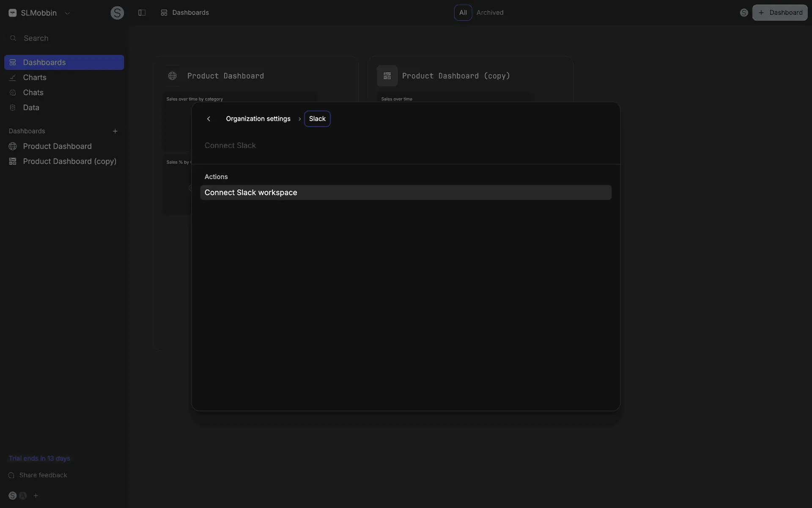
Task: Click the globe icon on Product Dashboard card
Action: click(x=172, y=76)
